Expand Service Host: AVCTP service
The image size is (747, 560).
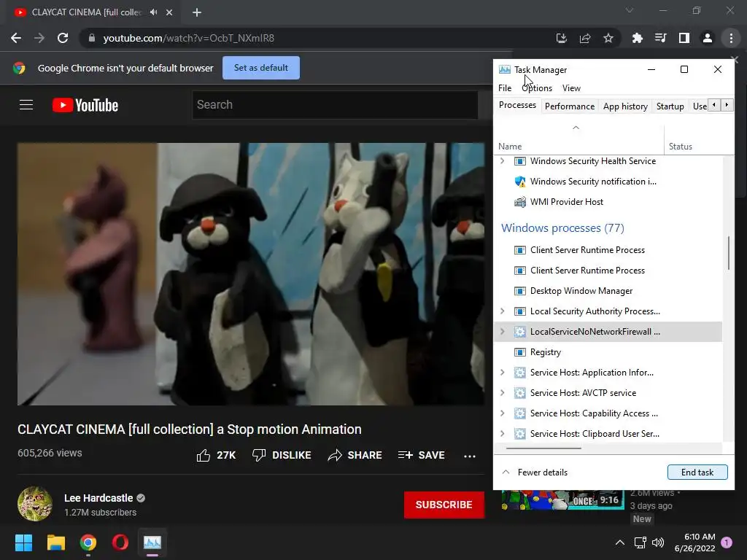tap(502, 393)
